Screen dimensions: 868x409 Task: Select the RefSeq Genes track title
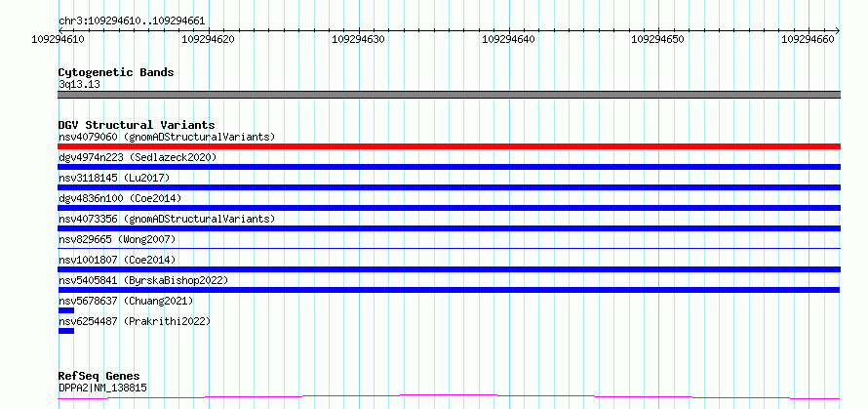(99, 377)
